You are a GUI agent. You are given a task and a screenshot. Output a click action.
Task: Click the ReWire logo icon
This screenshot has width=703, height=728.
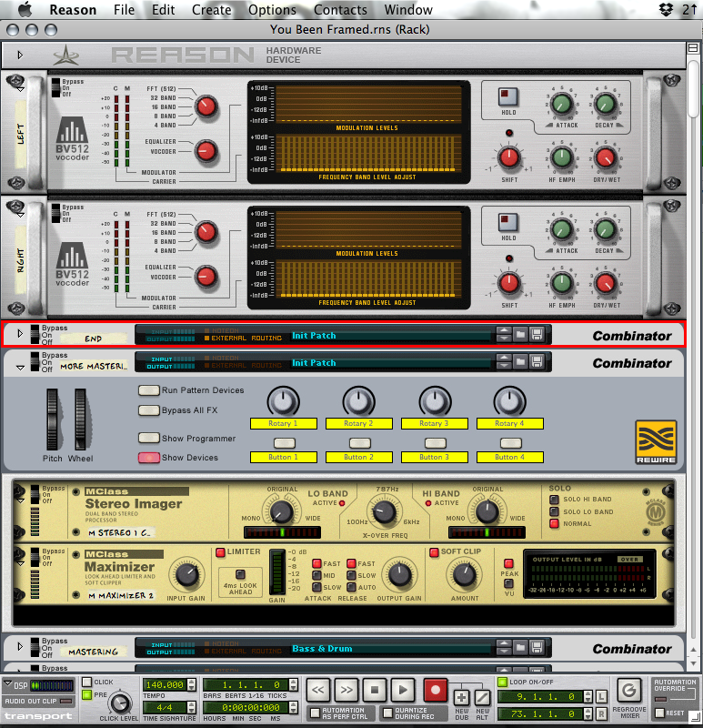[656, 442]
